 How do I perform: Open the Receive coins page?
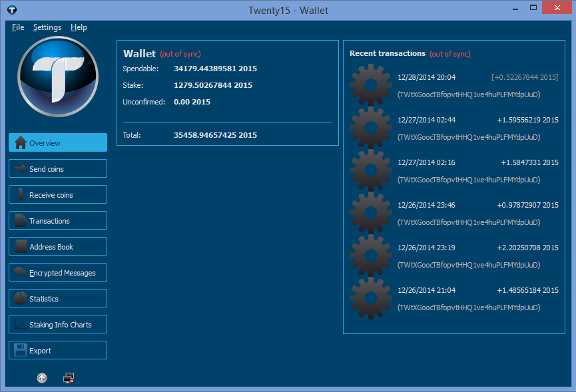pos(58,194)
